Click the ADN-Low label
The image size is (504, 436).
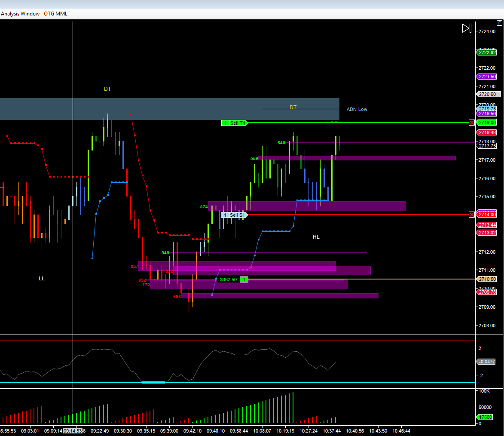[357, 109]
